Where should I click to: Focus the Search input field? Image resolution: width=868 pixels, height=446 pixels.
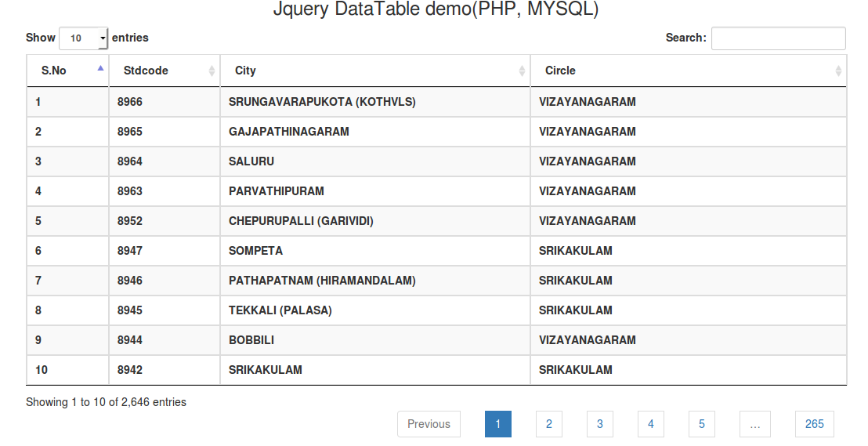point(779,38)
